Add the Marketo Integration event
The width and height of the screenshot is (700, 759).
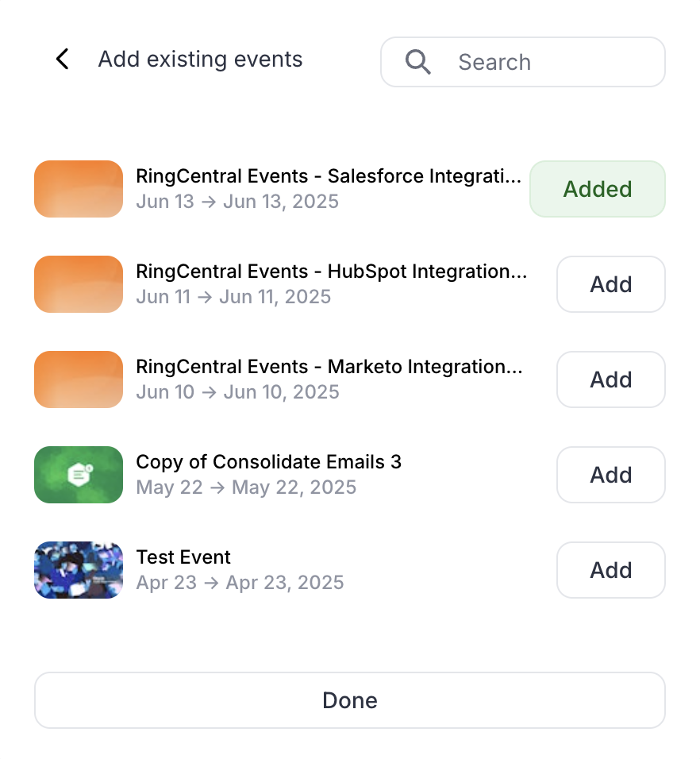point(611,379)
